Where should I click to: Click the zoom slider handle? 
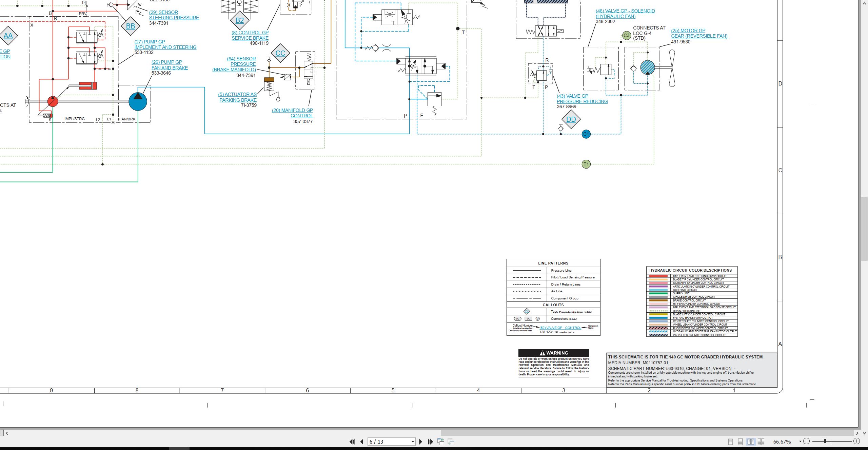825,441
